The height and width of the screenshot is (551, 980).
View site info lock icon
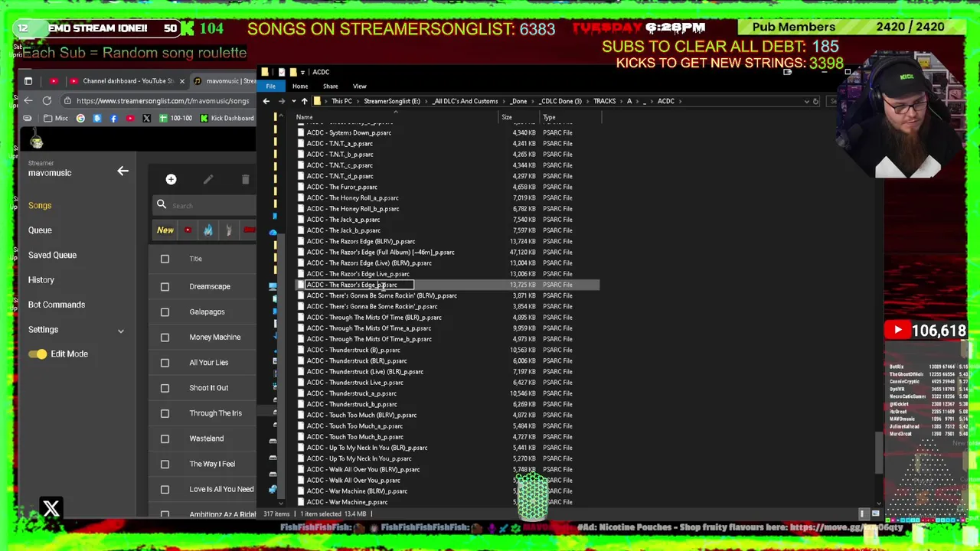tap(67, 101)
